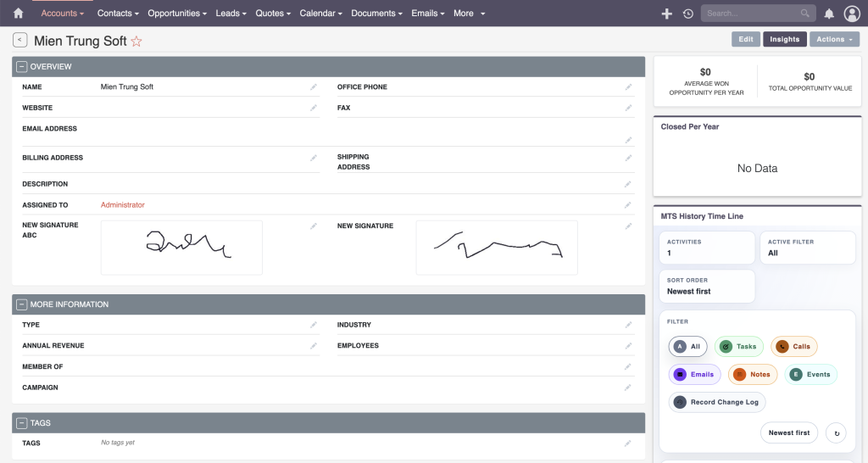Image resolution: width=868 pixels, height=463 pixels.
Task: Edit the New Signature ABC pencil icon
Action: coord(314,226)
